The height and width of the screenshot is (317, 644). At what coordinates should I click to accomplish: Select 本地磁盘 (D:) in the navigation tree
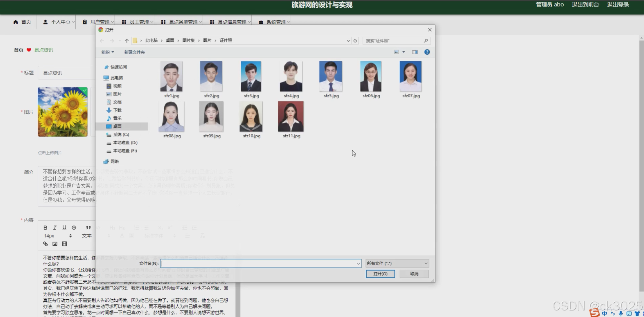pos(125,142)
